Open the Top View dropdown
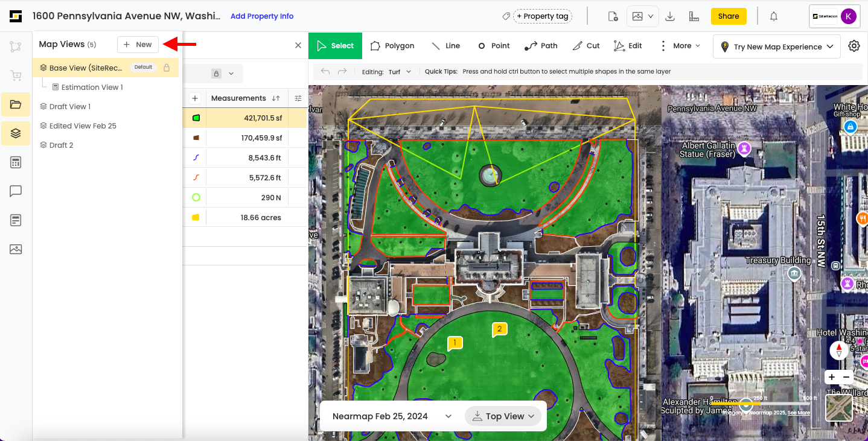Screen dimensions: 868x441 pos(503,416)
